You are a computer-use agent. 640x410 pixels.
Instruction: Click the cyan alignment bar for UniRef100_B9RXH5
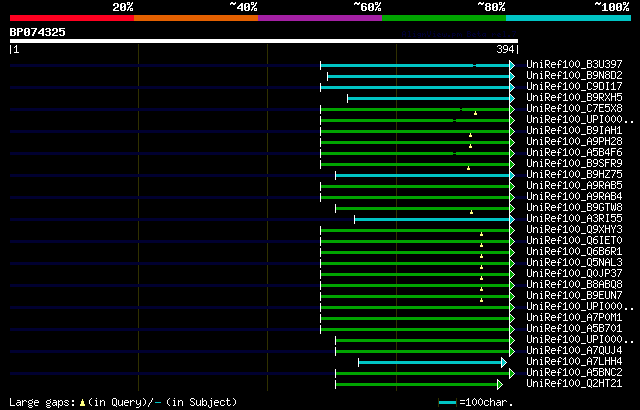[429, 98]
